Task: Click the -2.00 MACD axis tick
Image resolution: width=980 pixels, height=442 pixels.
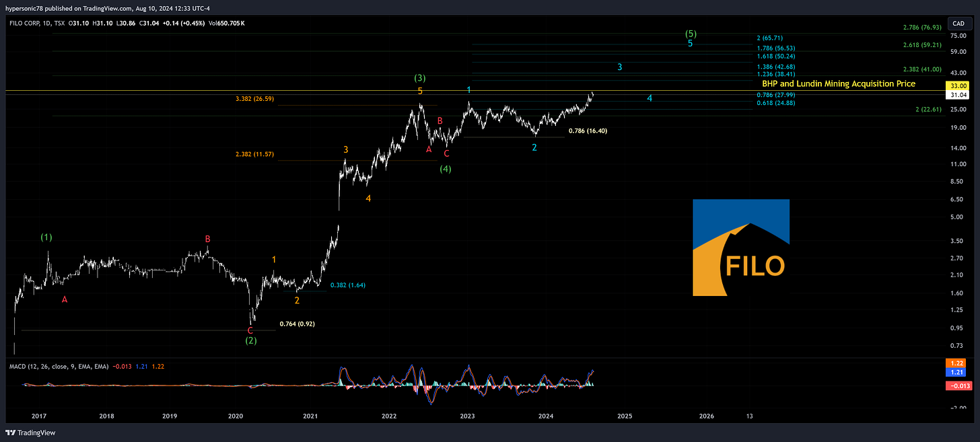Action: 960,406
